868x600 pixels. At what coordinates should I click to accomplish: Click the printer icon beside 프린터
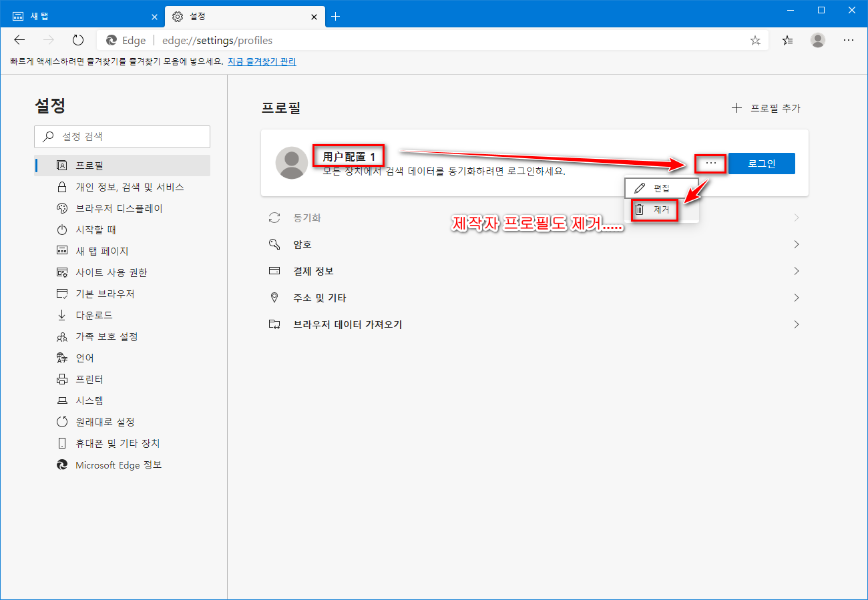[x=62, y=379]
